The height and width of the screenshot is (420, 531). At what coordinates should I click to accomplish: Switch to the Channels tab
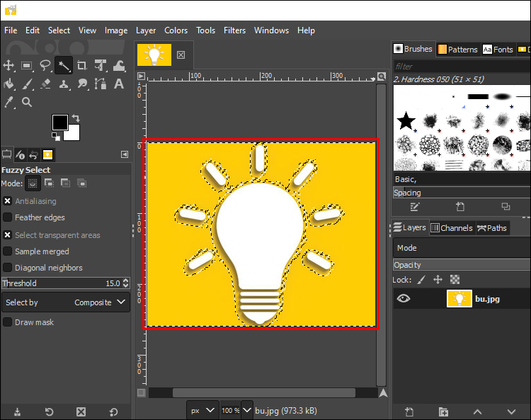(x=452, y=228)
